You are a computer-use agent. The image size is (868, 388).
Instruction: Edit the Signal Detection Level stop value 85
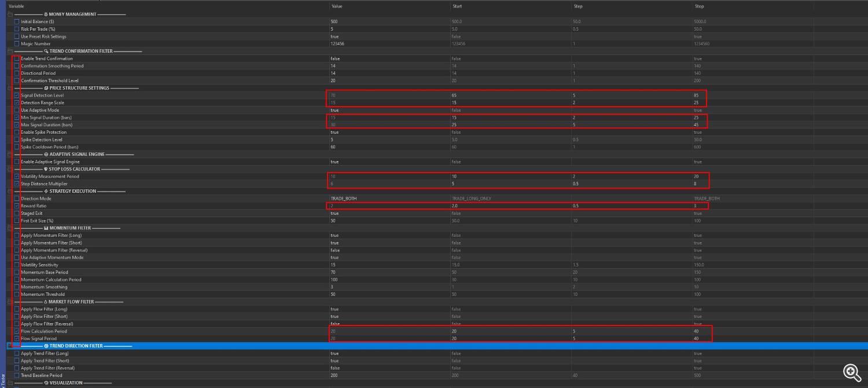697,95
